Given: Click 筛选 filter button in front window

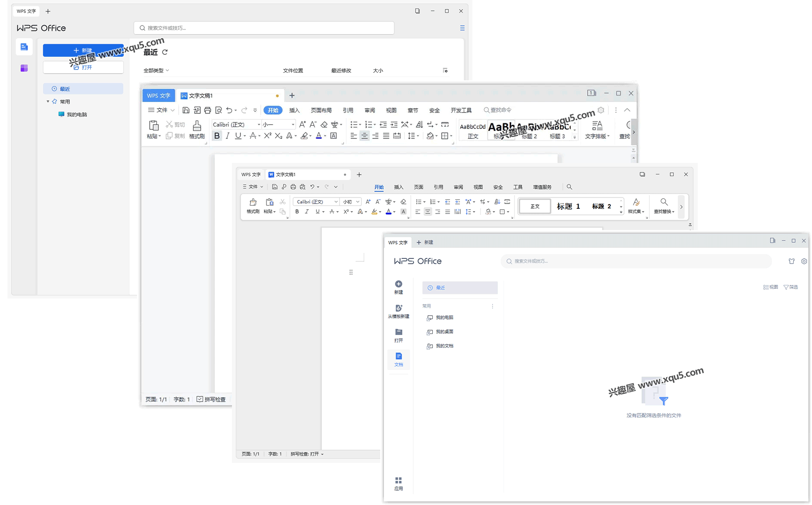Looking at the screenshot, I should click(x=791, y=287).
